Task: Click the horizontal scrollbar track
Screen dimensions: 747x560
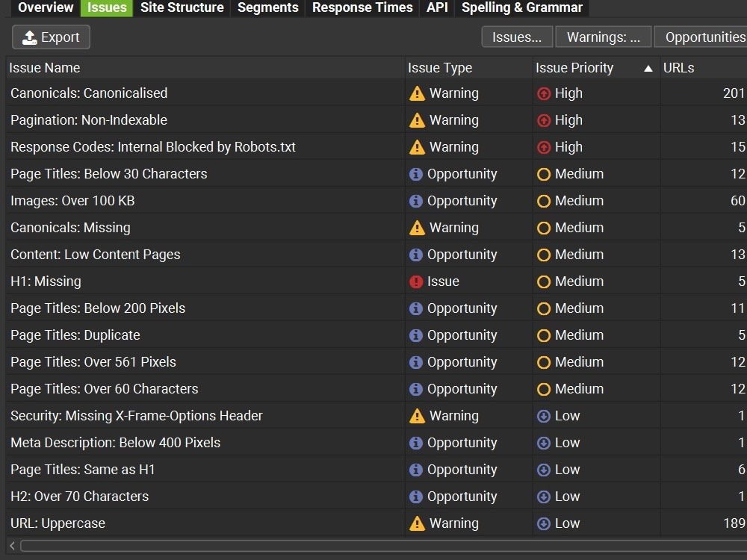Action: coord(383,547)
